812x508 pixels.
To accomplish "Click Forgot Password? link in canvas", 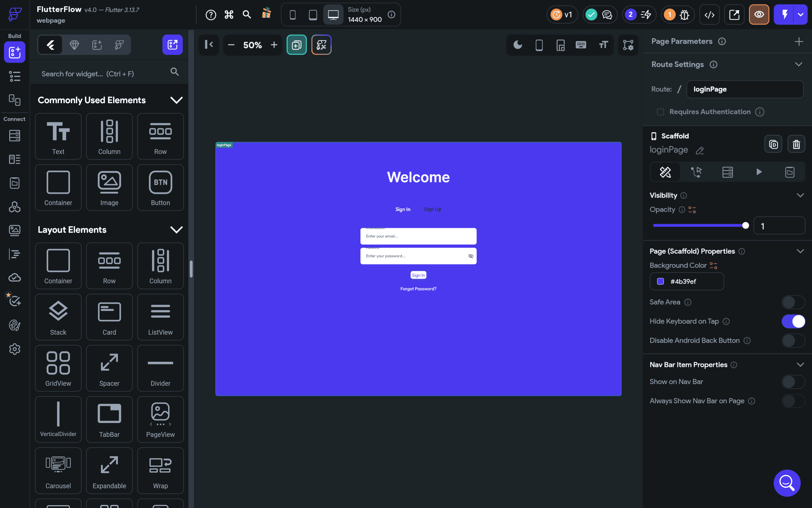I will point(418,289).
